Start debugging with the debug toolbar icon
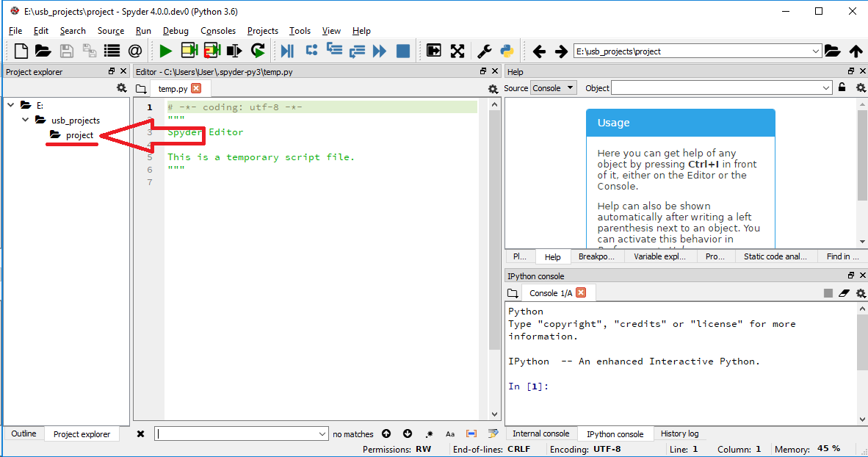The width and height of the screenshot is (868, 457). point(287,50)
